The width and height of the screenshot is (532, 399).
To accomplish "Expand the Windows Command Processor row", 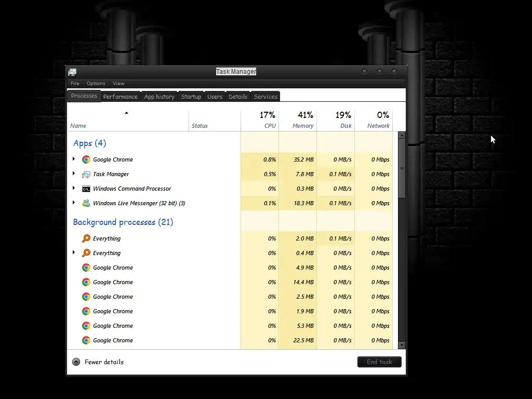I will [x=74, y=188].
